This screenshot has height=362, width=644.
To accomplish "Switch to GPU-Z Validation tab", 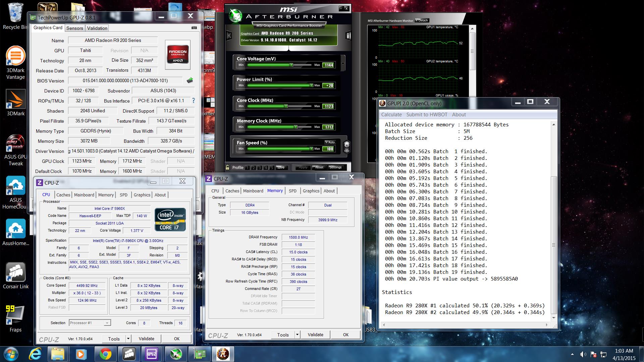I will pyautogui.click(x=97, y=28).
